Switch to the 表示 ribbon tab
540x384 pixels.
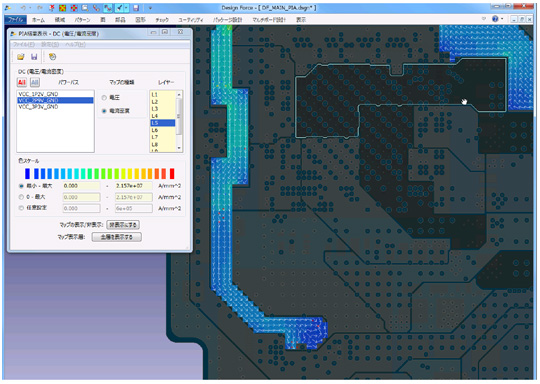point(301,20)
